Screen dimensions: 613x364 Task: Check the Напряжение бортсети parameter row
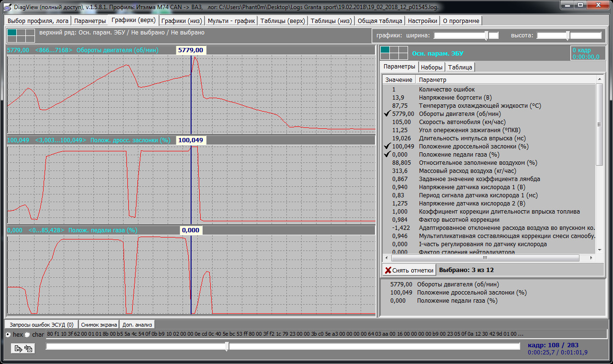point(489,98)
